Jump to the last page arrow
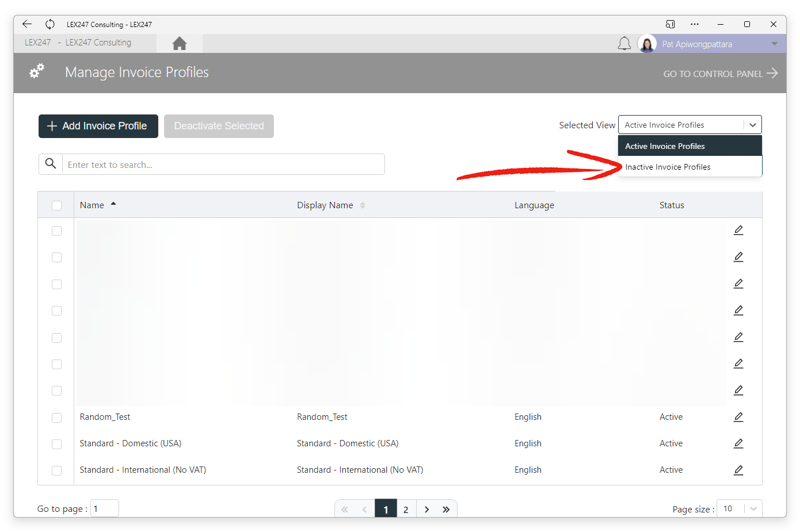800x532 pixels. coord(446,510)
